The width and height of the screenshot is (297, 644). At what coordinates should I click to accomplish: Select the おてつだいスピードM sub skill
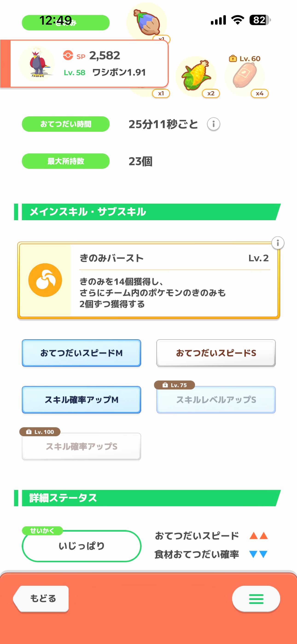pos(82,353)
